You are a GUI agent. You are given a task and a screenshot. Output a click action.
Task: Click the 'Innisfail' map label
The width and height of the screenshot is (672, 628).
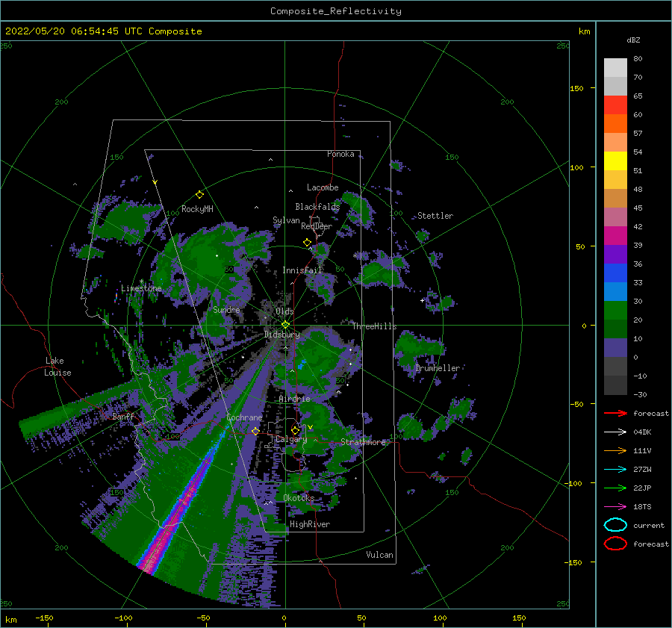(x=302, y=270)
